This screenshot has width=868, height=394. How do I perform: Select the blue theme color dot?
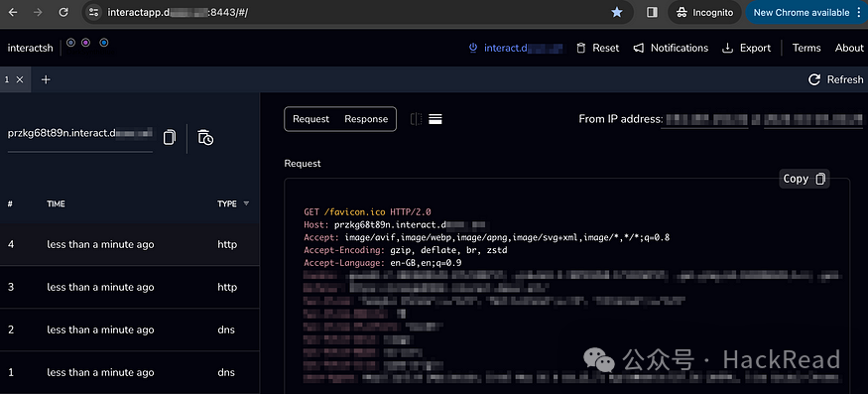[x=70, y=42]
